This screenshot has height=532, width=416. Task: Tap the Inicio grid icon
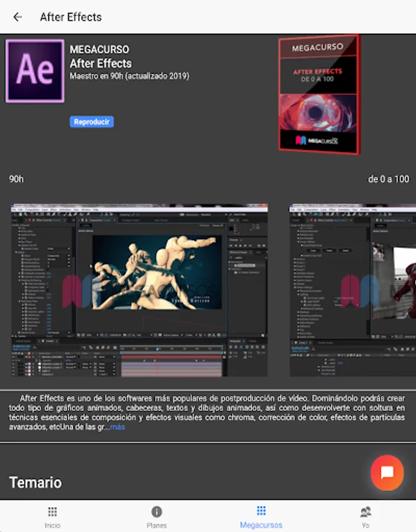point(52,511)
